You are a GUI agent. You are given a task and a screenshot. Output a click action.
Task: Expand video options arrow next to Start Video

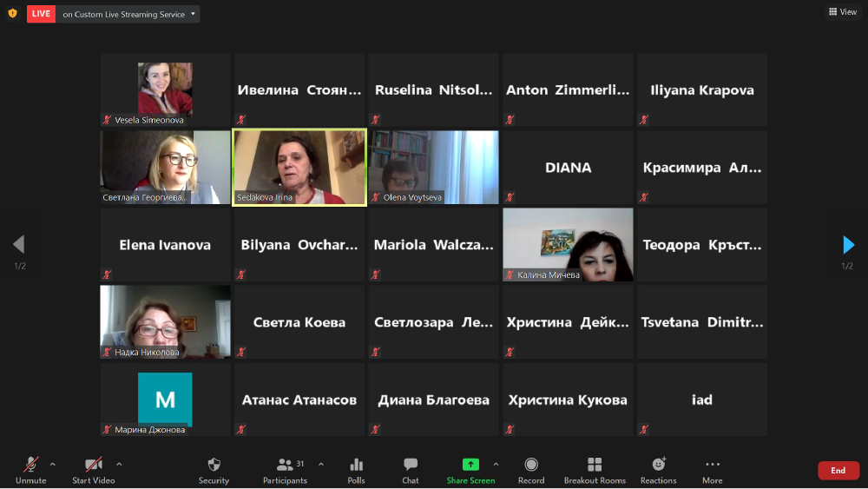click(119, 464)
